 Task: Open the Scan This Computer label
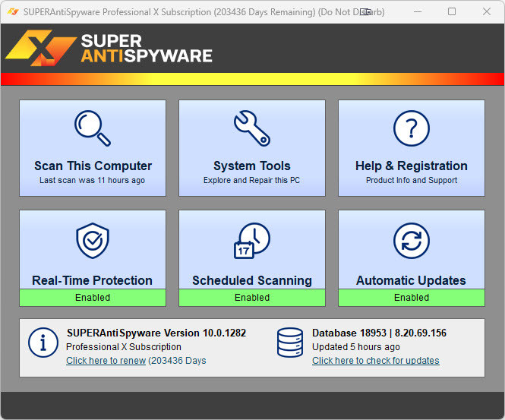[x=93, y=166]
